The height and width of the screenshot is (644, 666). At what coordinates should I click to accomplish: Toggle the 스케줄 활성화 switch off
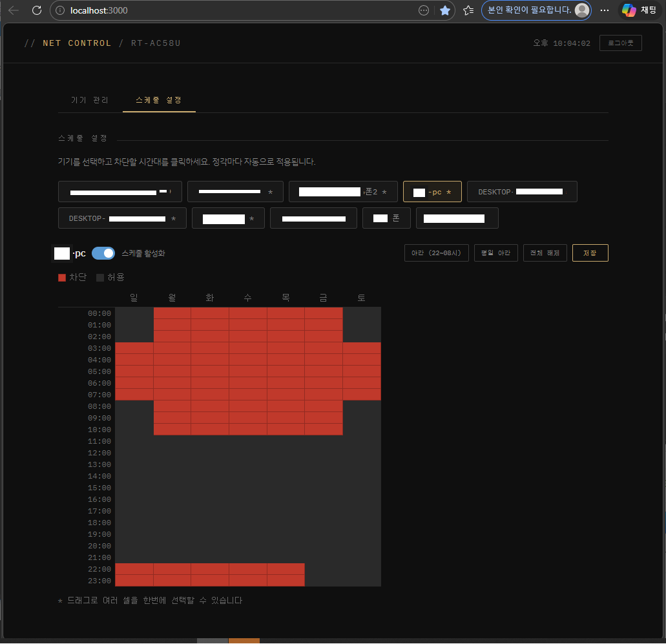pos(103,253)
